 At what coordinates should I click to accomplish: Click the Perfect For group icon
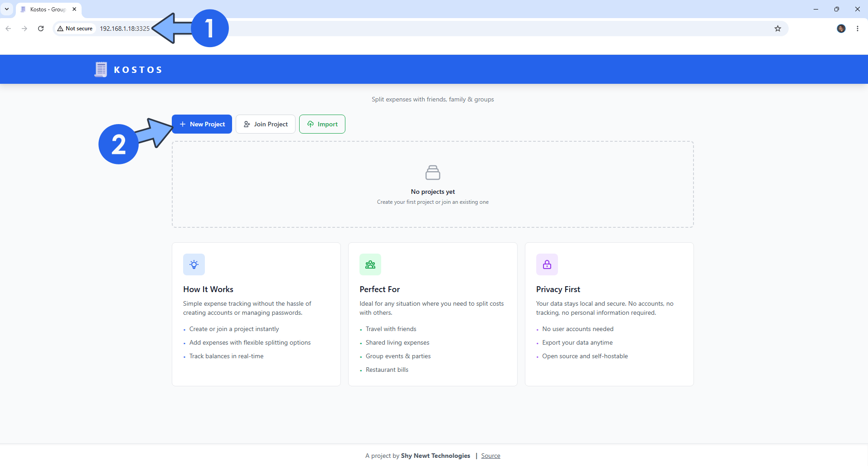(370, 264)
